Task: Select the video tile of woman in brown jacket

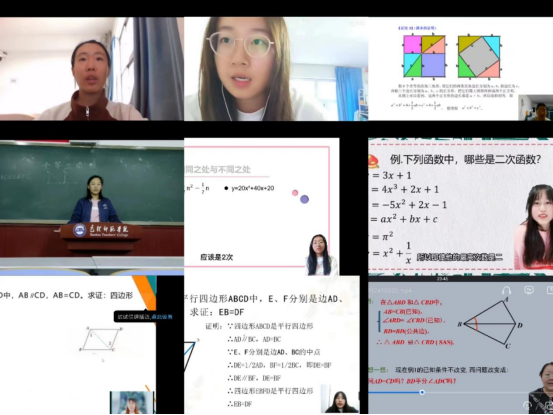Action: coord(92,69)
